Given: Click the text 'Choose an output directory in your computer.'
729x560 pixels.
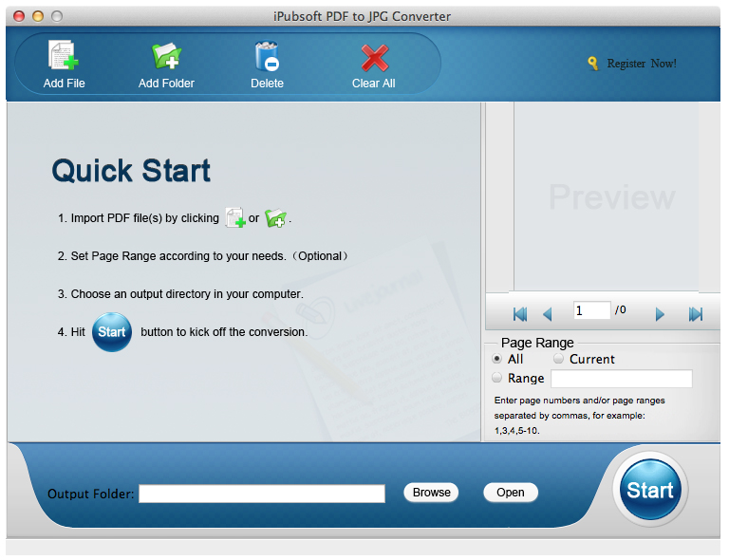Looking at the screenshot, I should 187,294.
